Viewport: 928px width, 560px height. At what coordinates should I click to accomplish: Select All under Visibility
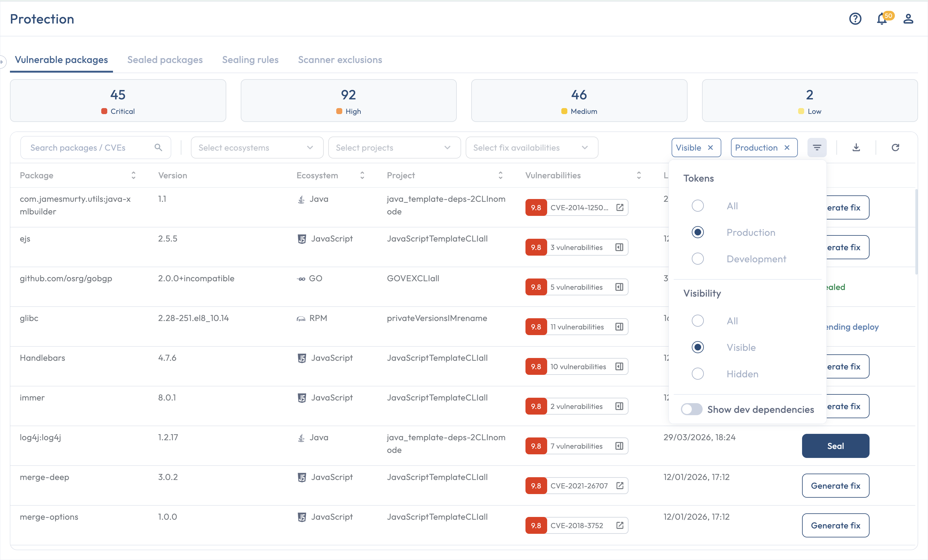[x=698, y=321]
